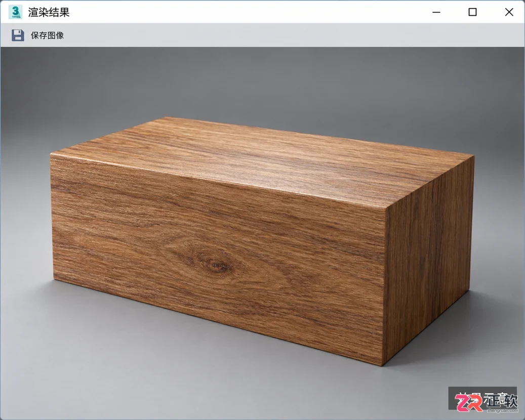Click the 3ds Max app icon in title bar
This screenshot has width=525, height=420.
click(15, 12)
